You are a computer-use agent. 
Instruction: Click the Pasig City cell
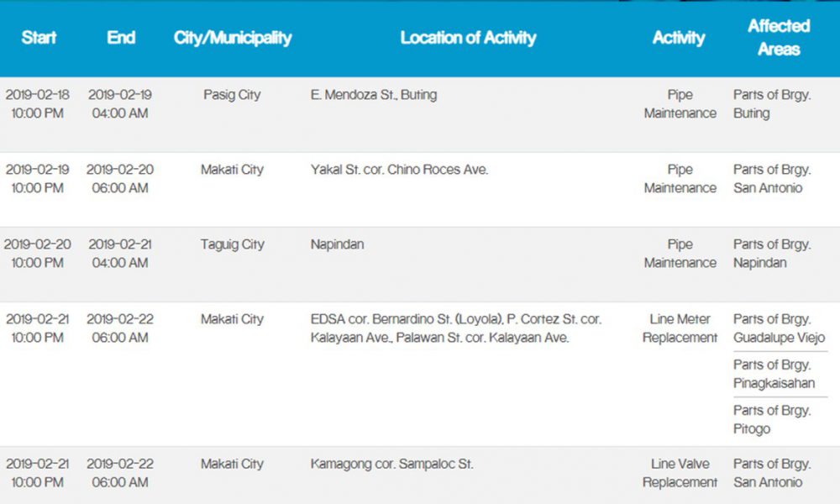232,95
